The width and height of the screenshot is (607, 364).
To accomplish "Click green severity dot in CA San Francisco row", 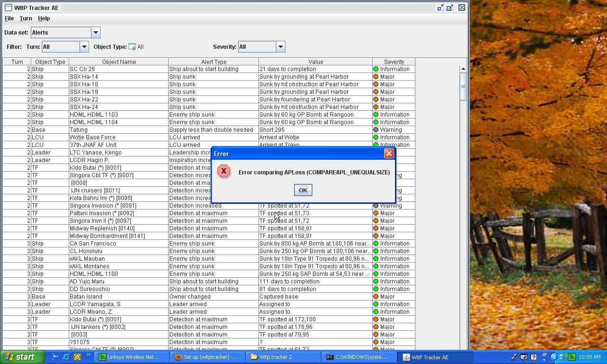I will [x=376, y=244].
